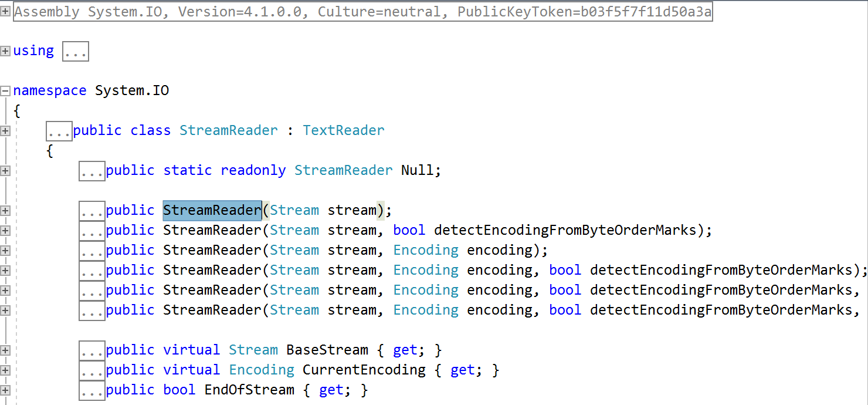Screen dimensions: 868x405
Task: Select the highlighted StreamReader constructor name
Action: pos(212,210)
